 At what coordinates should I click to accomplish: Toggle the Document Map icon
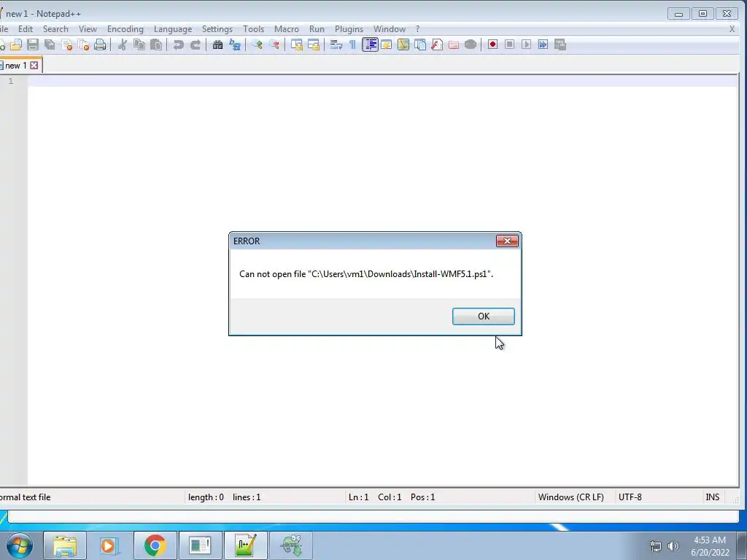click(x=403, y=44)
